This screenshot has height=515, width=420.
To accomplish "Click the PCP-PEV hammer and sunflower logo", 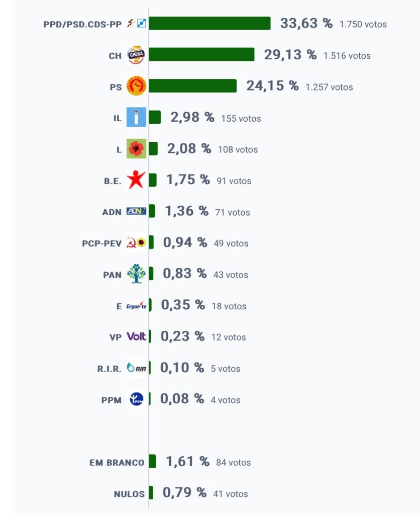I will [x=136, y=242].
